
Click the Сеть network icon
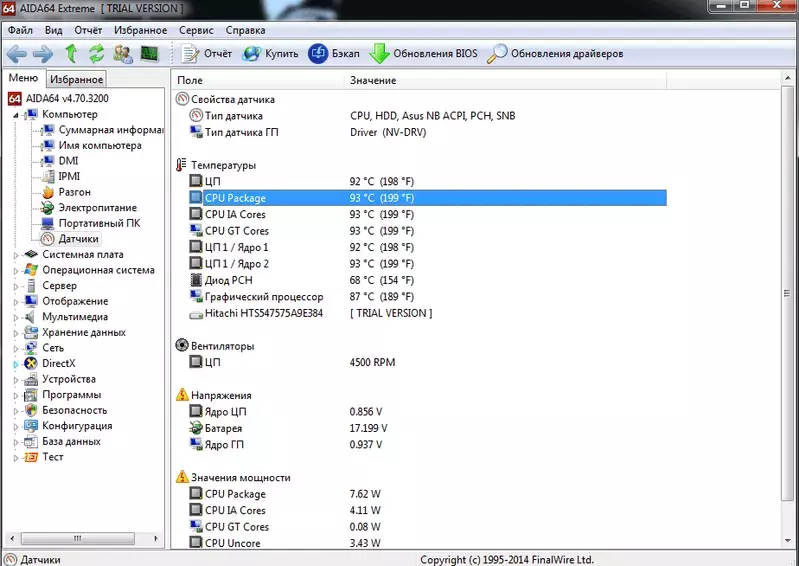click(x=31, y=348)
